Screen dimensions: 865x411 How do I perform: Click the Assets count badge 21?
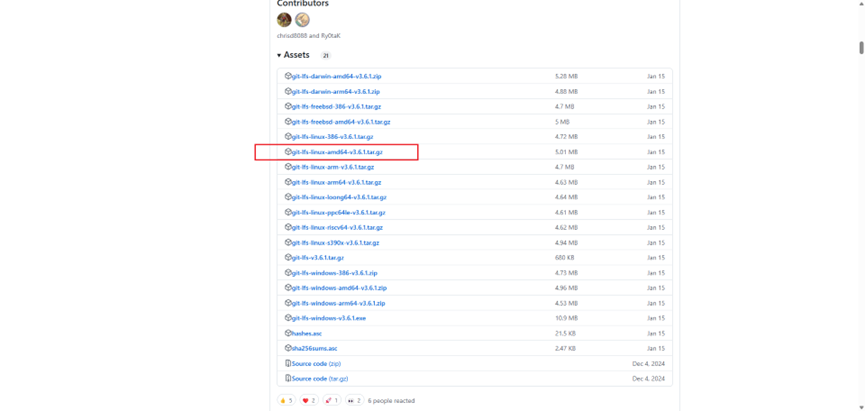click(x=325, y=56)
